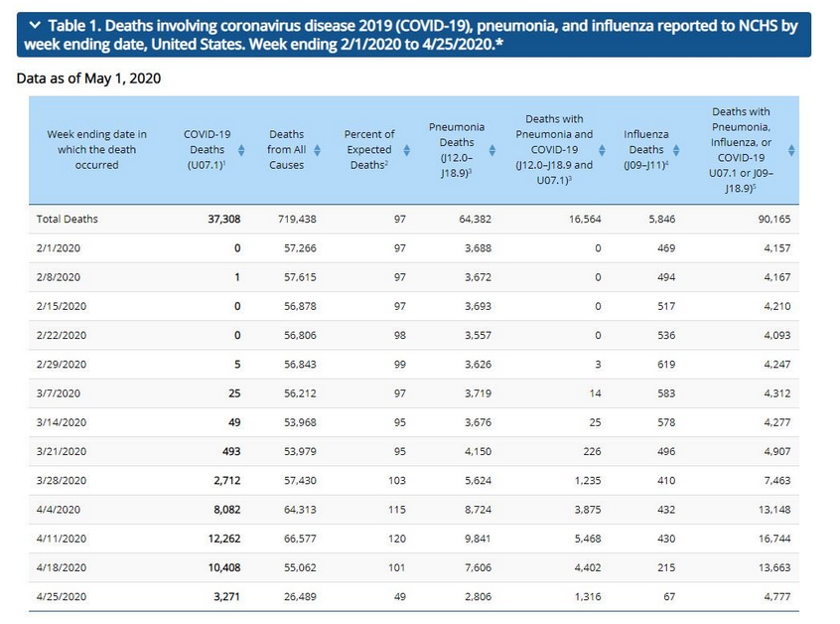
Task: Select the 3/7/2020 week row label
Action: (59, 392)
